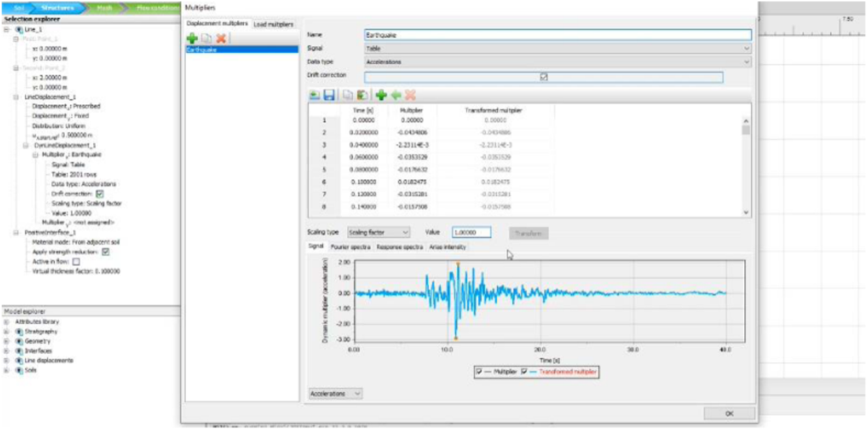The height and width of the screenshot is (430, 868).
Task: Click the table's vertical scrollbar down arrow
Action: pyautogui.click(x=746, y=212)
